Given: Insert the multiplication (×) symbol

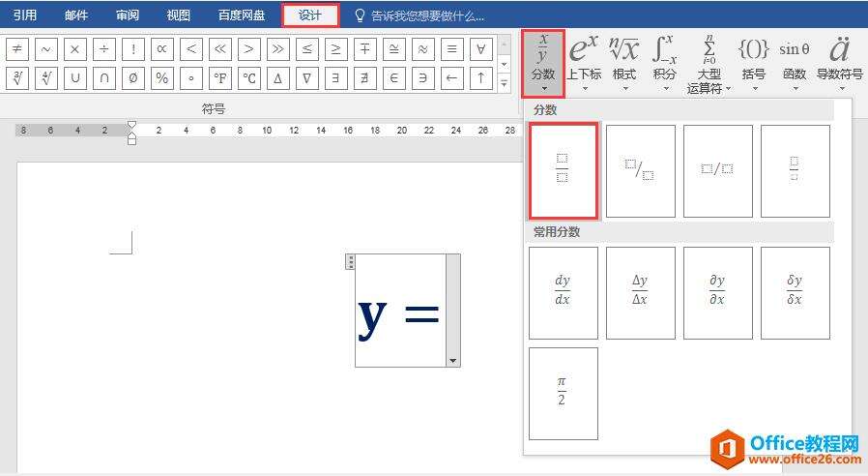Looking at the screenshot, I should (75, 49).
